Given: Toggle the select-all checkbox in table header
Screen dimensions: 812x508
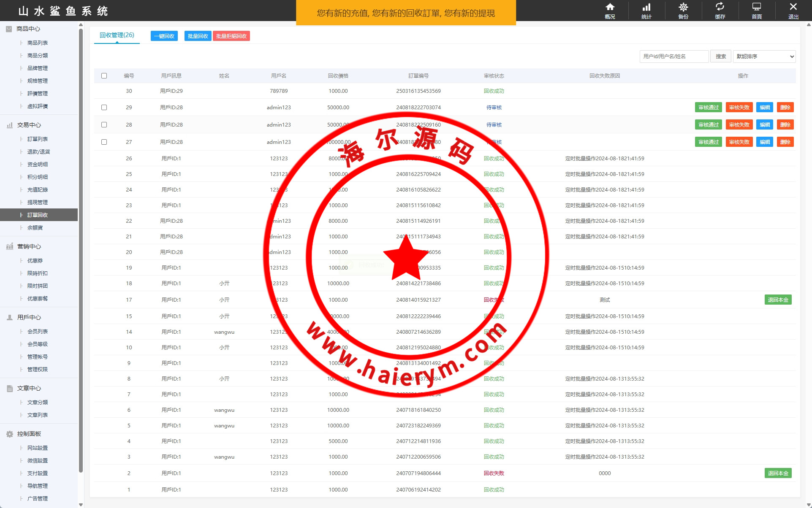Looking at the screenshot, I should click(104, 76).
